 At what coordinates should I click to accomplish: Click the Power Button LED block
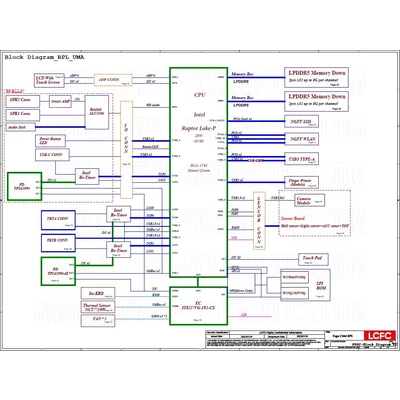pos(50,141)
